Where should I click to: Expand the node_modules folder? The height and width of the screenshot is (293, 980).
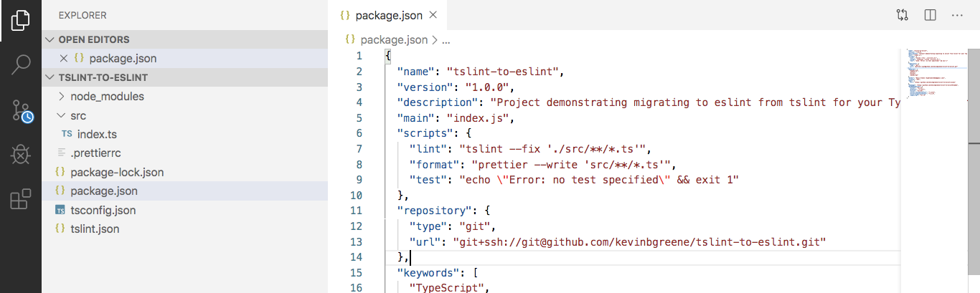[x=184, y=96]
